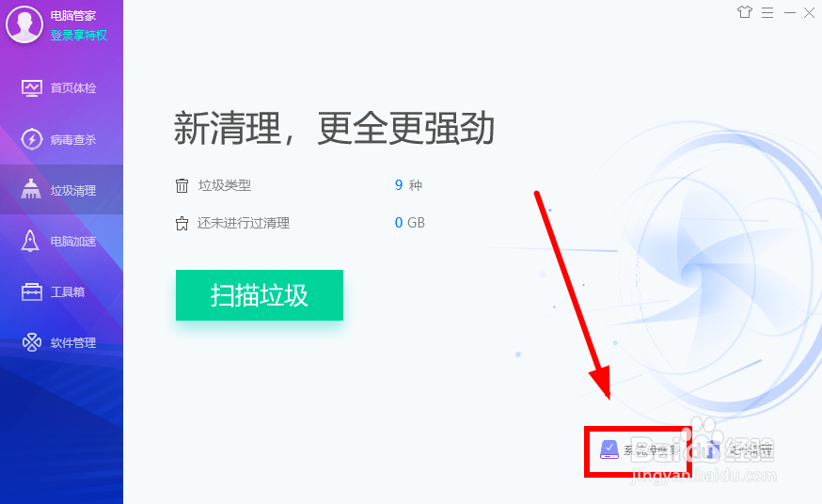Open the 文件清理 file cleanup tool
Viewport: 822px width, 504px height.
(x=738, y=449)
